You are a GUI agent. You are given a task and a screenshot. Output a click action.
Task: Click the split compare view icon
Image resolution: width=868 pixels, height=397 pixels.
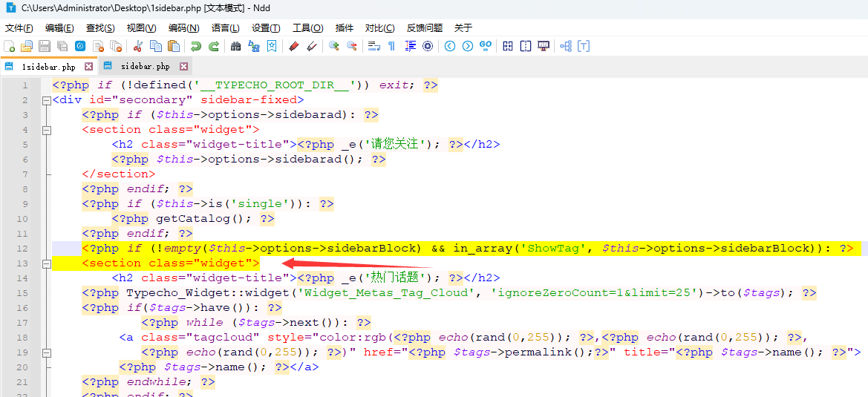tap(526, 46)
